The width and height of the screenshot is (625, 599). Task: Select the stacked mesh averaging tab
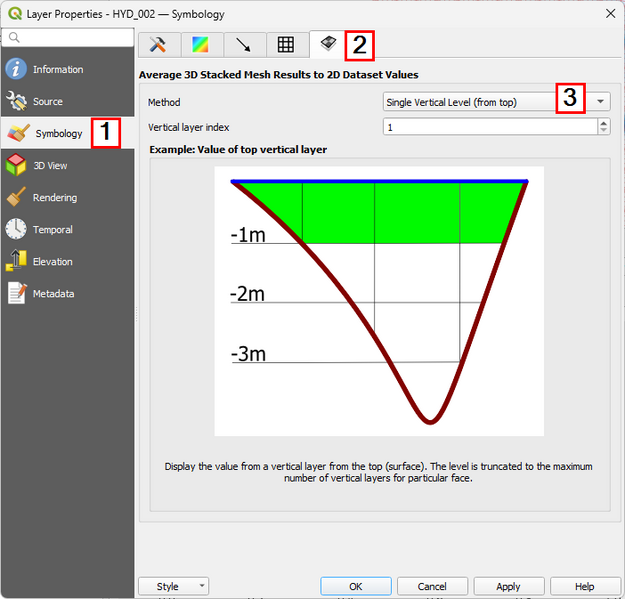pos(328,44)
